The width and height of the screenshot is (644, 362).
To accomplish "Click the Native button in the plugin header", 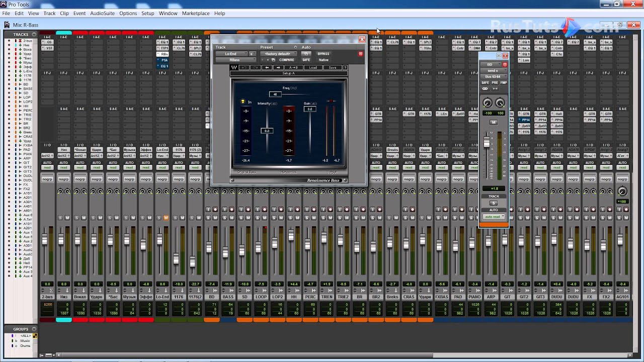I will coord(324,60).
